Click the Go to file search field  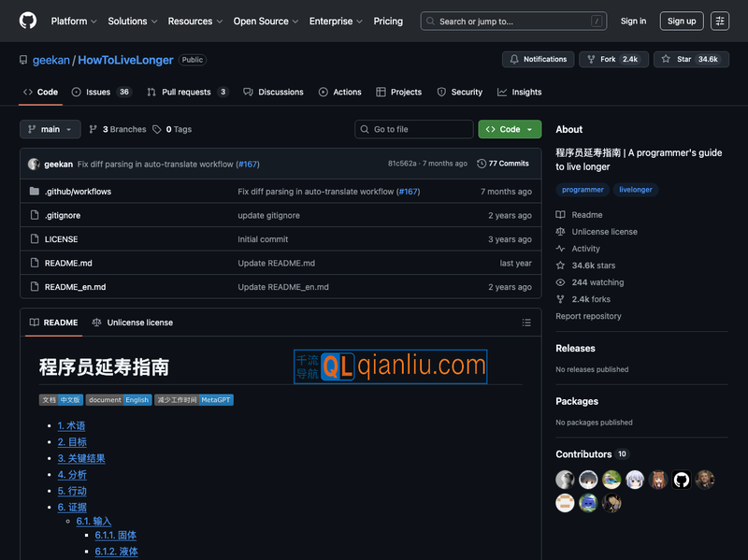tap(413, 129)
